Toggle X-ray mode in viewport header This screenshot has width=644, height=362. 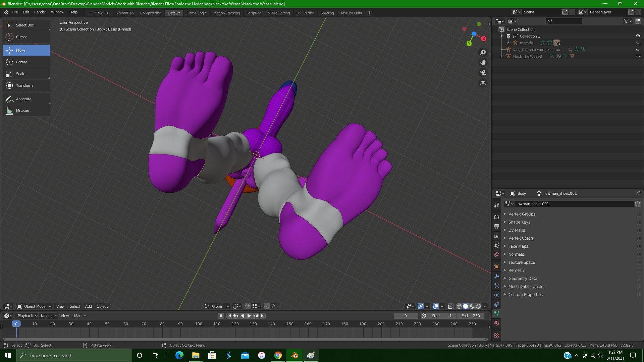point(451,306)
